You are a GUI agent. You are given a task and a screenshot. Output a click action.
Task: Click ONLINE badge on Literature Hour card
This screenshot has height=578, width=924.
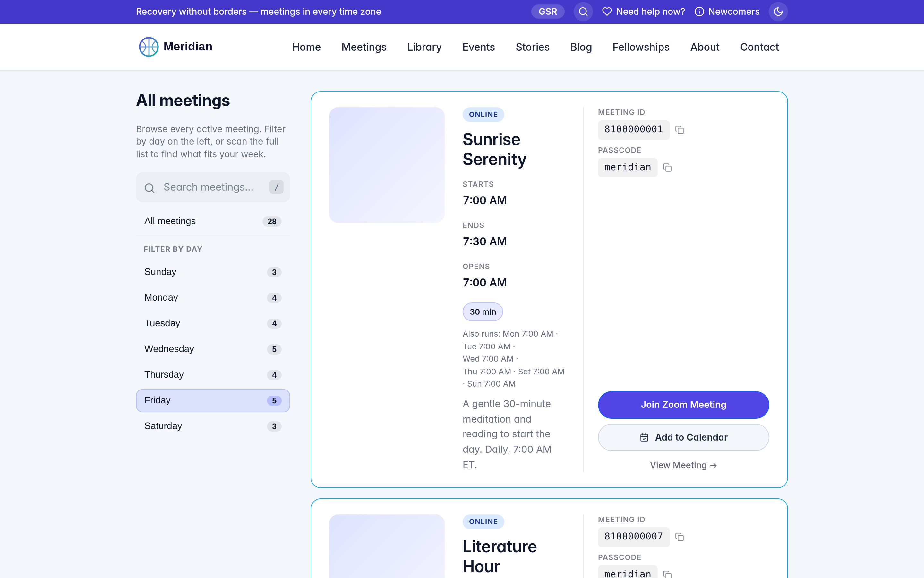pos(483,521)
